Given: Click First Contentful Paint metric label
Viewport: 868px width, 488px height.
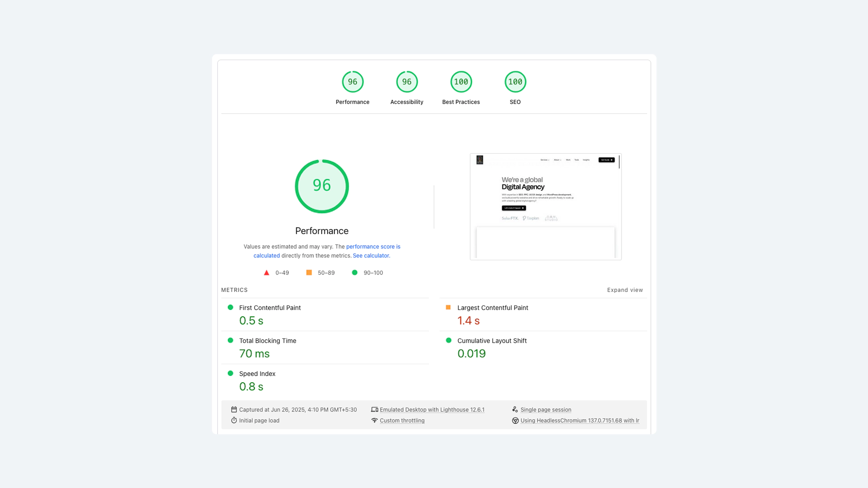Looking at the screenshot, I should [270, 308].
